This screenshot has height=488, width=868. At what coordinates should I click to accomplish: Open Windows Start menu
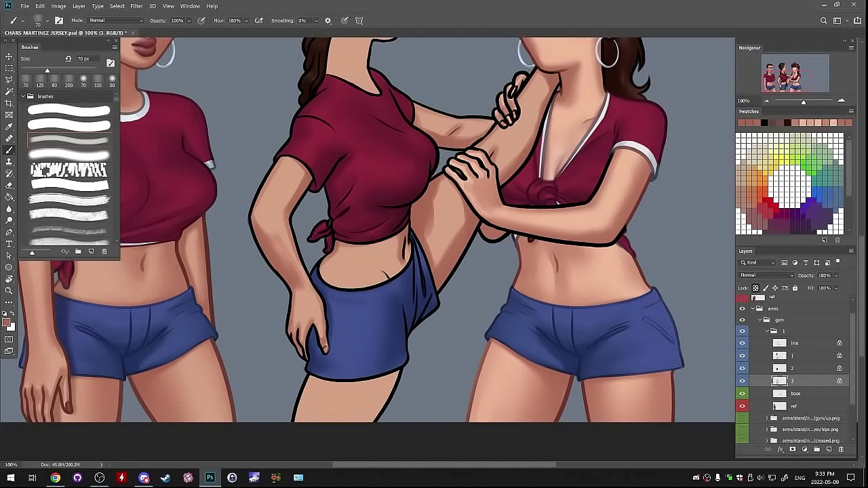click(9, 478)
